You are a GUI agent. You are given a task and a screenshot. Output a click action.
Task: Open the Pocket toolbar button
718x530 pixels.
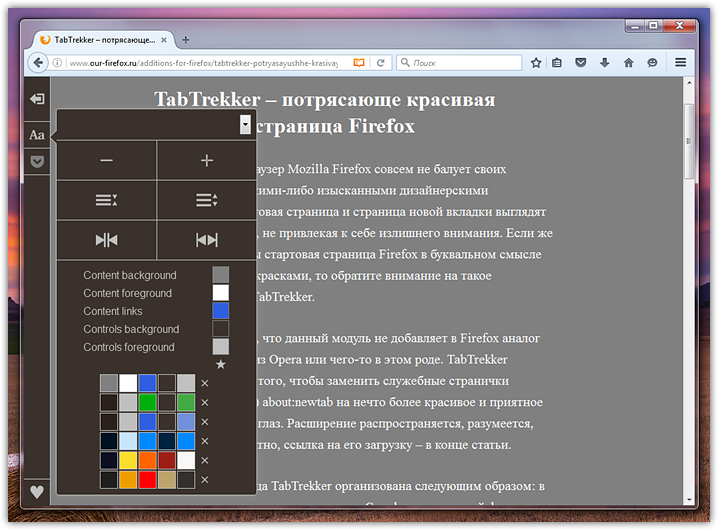coord(581,63)
